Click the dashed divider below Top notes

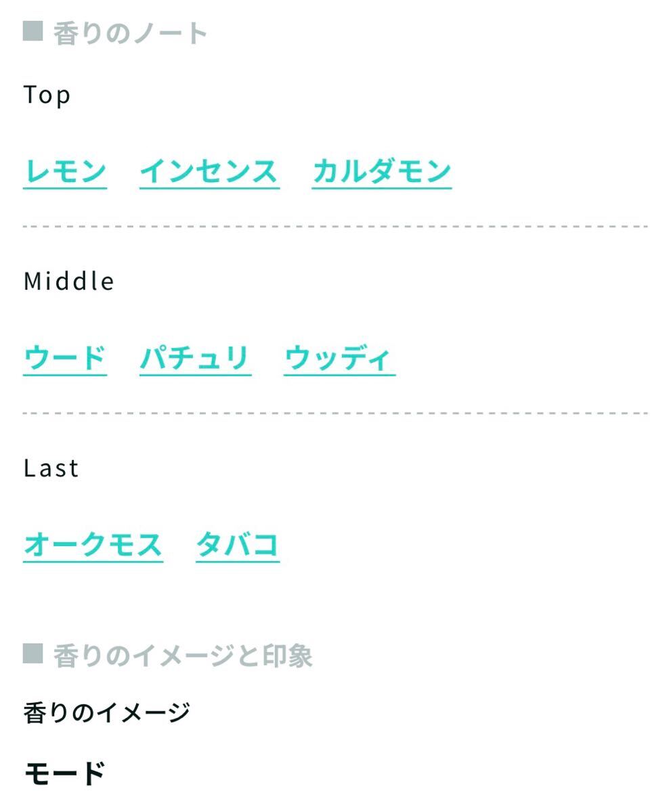point(335,227)
